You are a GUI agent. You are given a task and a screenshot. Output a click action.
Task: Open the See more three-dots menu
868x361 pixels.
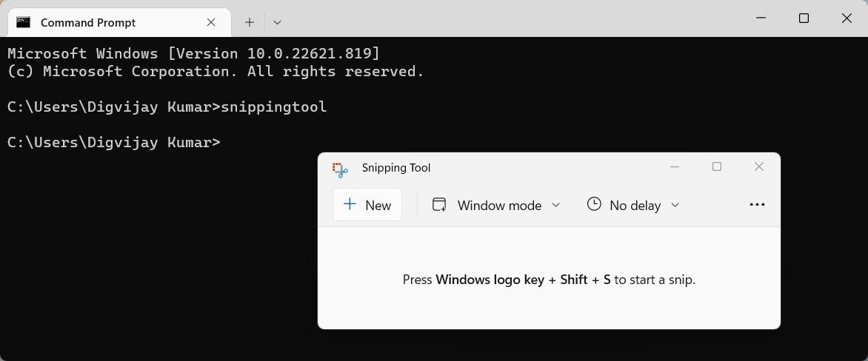tap(757, 205)
